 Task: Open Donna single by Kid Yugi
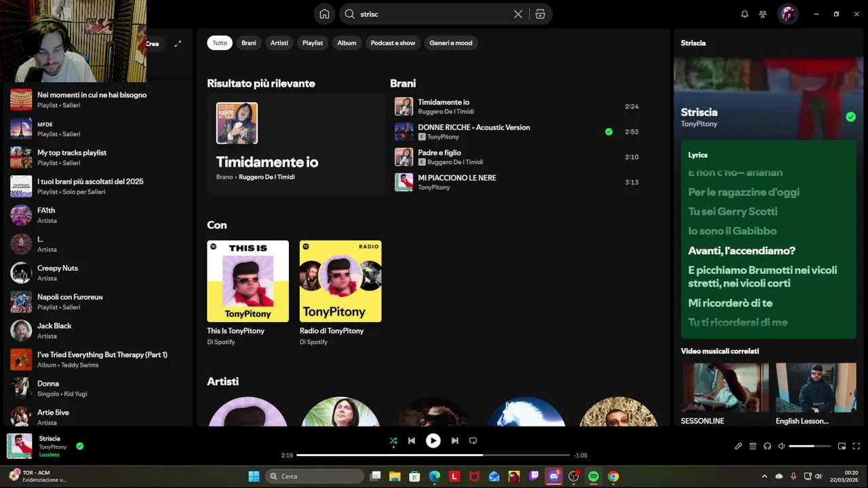(98, 388)
